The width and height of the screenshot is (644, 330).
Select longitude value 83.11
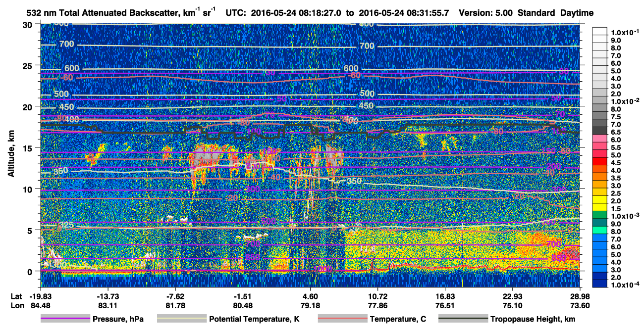[x=108, y=305]
